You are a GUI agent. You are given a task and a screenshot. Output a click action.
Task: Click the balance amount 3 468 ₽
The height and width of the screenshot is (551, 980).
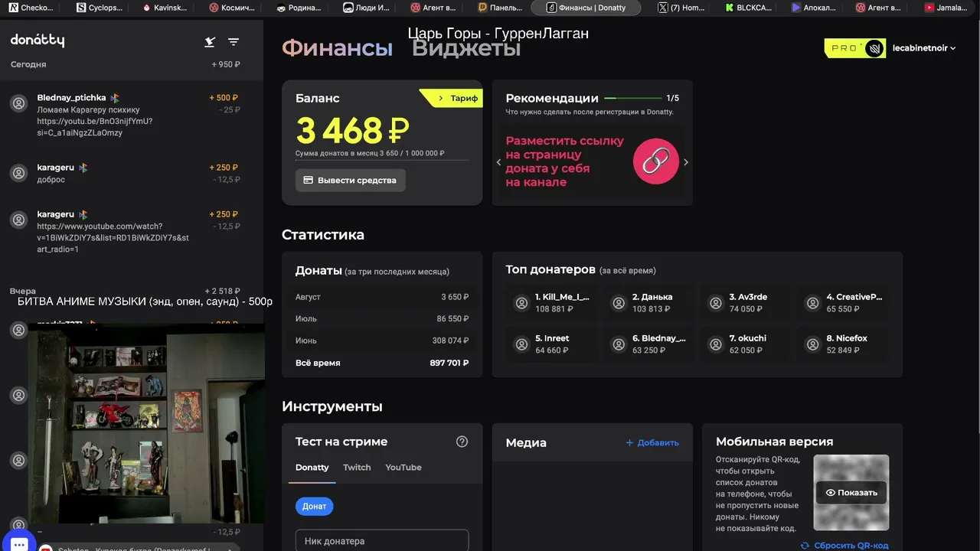(x=352, y=130)
